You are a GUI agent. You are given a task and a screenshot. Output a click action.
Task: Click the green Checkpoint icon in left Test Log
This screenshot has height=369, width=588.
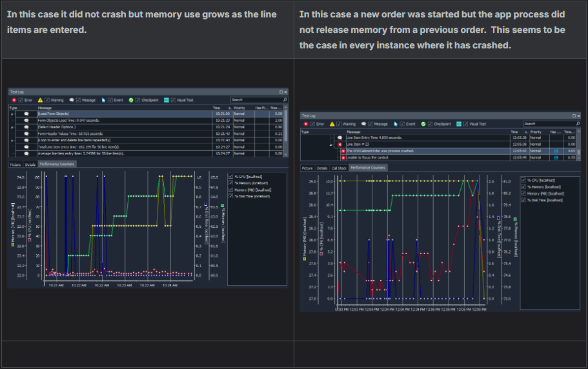[x=130, y=100]
